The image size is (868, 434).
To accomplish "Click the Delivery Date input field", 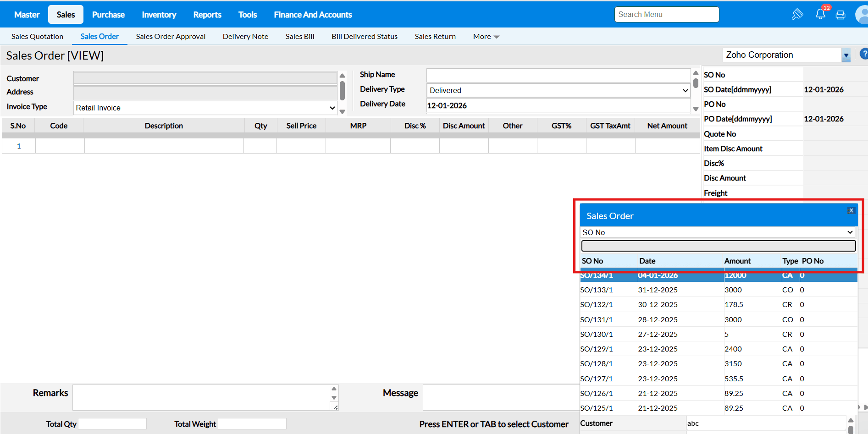I will click(x=558, y=105).
